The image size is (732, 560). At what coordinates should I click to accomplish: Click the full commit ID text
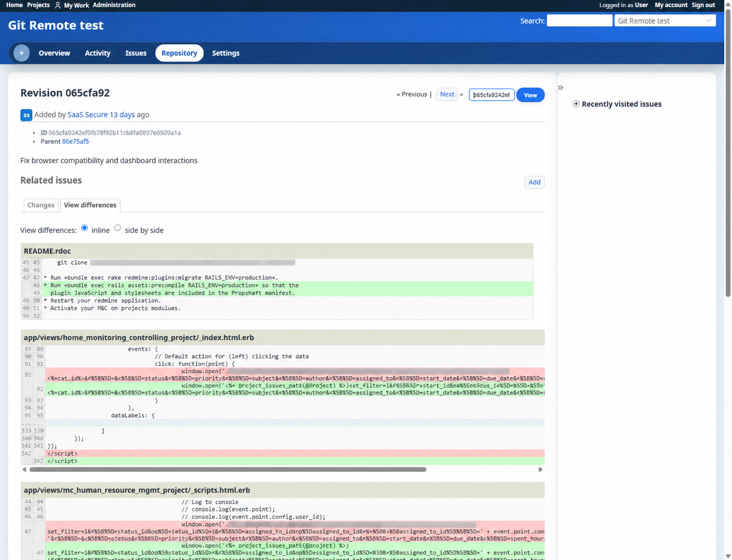115,133
